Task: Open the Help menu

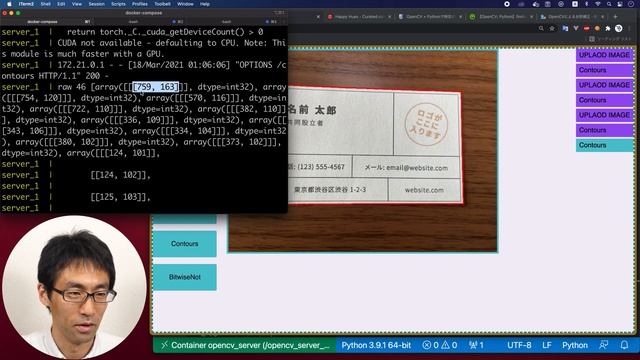Action: [x=204, y=4]
